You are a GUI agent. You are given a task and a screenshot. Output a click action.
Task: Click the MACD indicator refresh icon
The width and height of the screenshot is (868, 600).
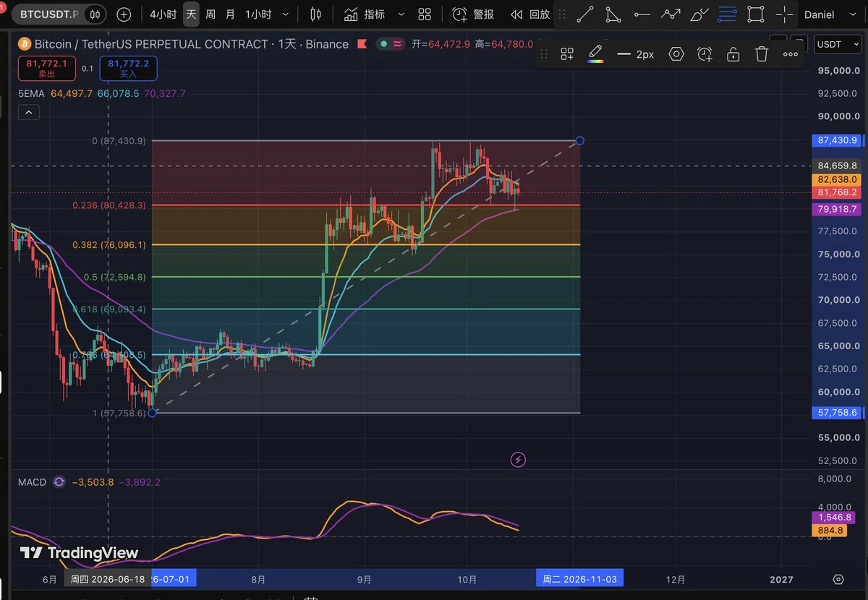point(59,482)
